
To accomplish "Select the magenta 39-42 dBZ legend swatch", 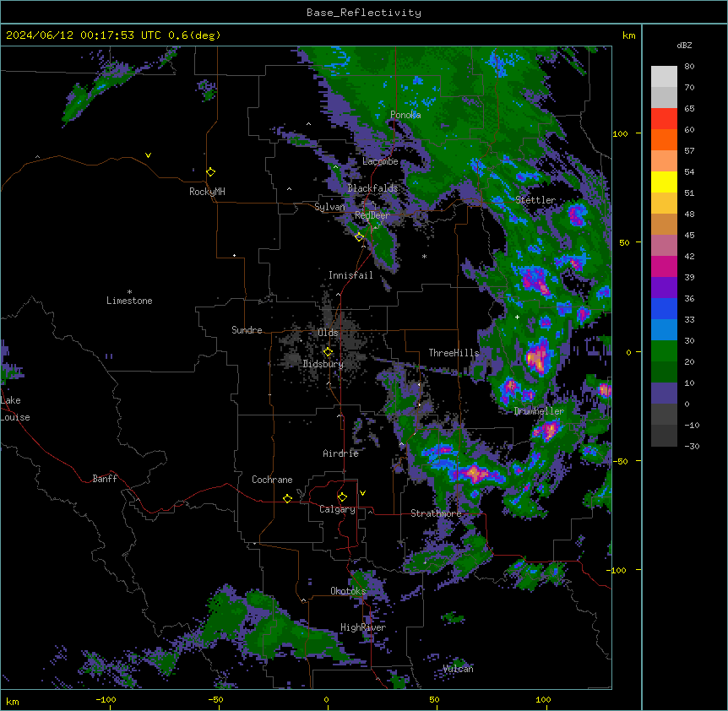I will click(664, 266).
